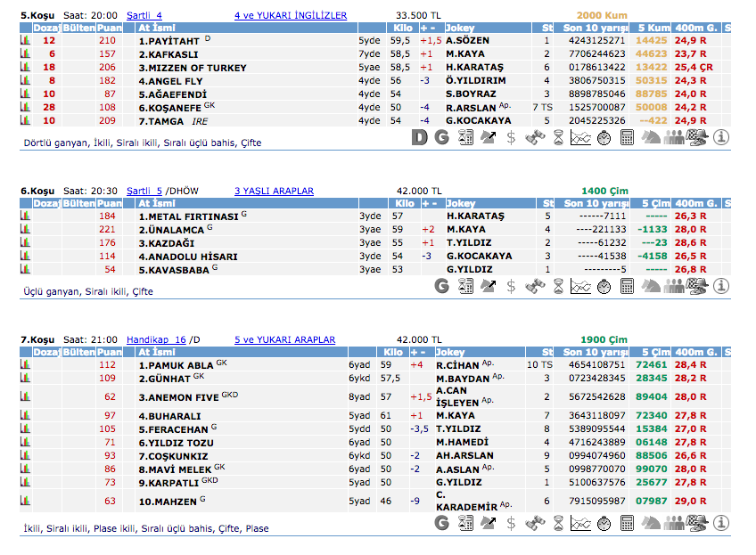This screenshot has width=756, height=555.
Task: Open checkered flag icon under race 5
Action: tap(698, 137)
